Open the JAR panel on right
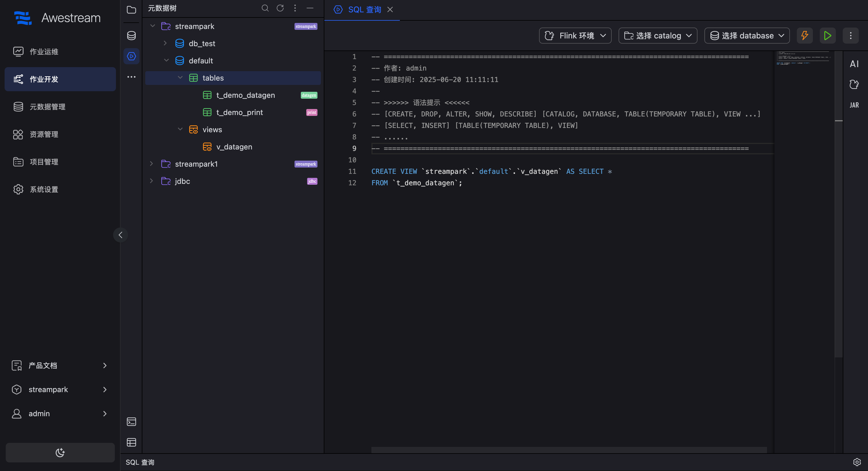 coord(854,105)
